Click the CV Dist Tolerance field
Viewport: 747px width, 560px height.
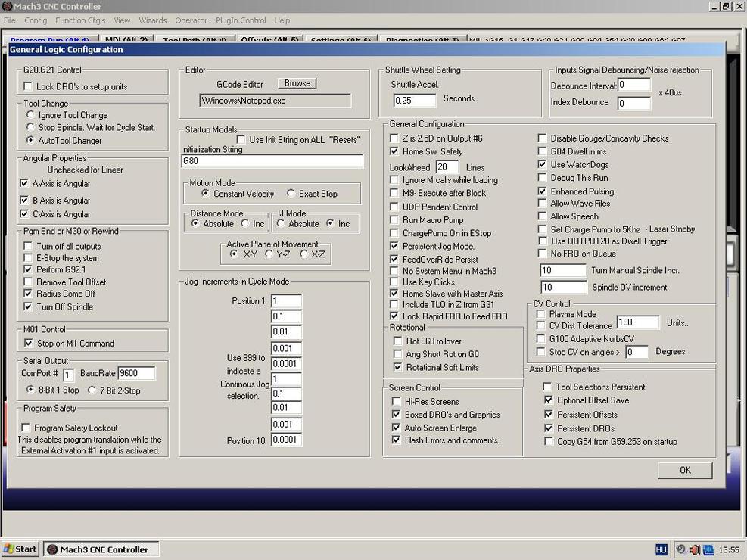[x=637, y=323]
